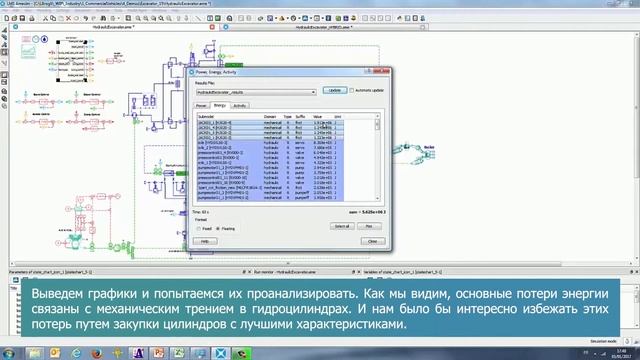Switch to the Energy tab

(x=220, y=105)
